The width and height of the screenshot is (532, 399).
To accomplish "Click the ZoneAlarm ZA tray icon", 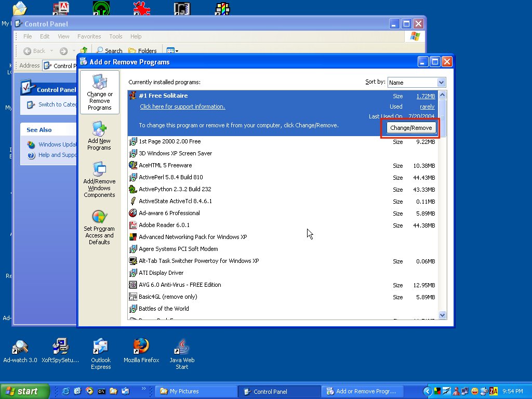I will point(494,391).
